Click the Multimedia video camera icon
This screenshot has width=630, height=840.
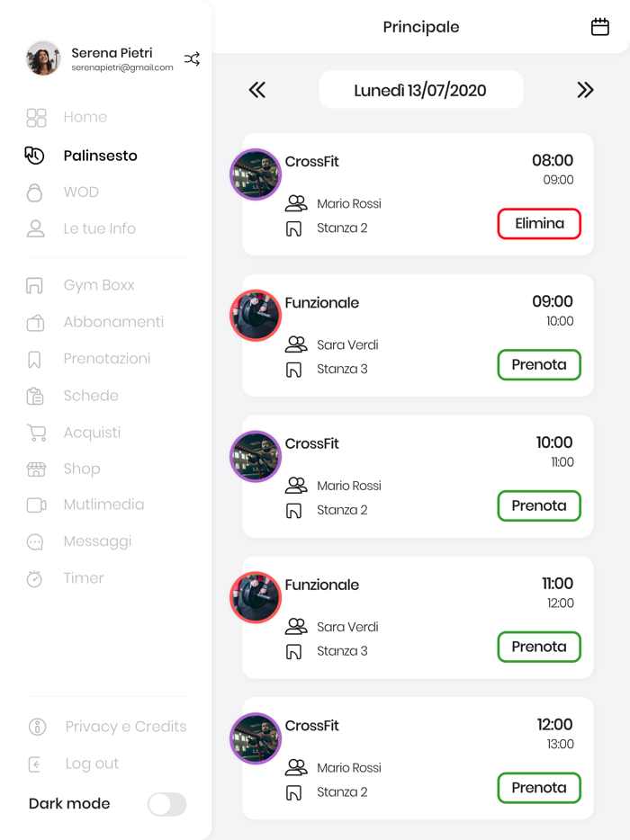(x=36, y=505)
